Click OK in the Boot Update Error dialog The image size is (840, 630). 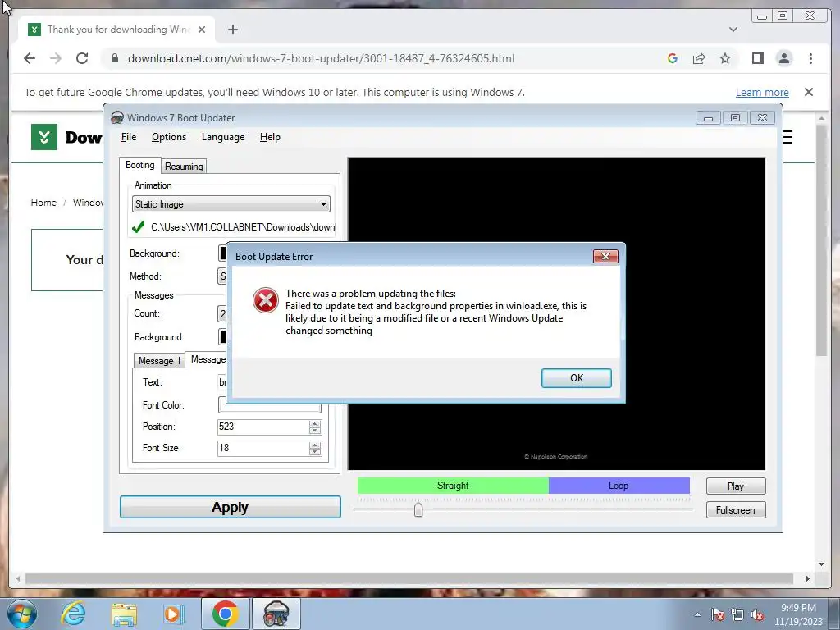(x=576, y=377)
